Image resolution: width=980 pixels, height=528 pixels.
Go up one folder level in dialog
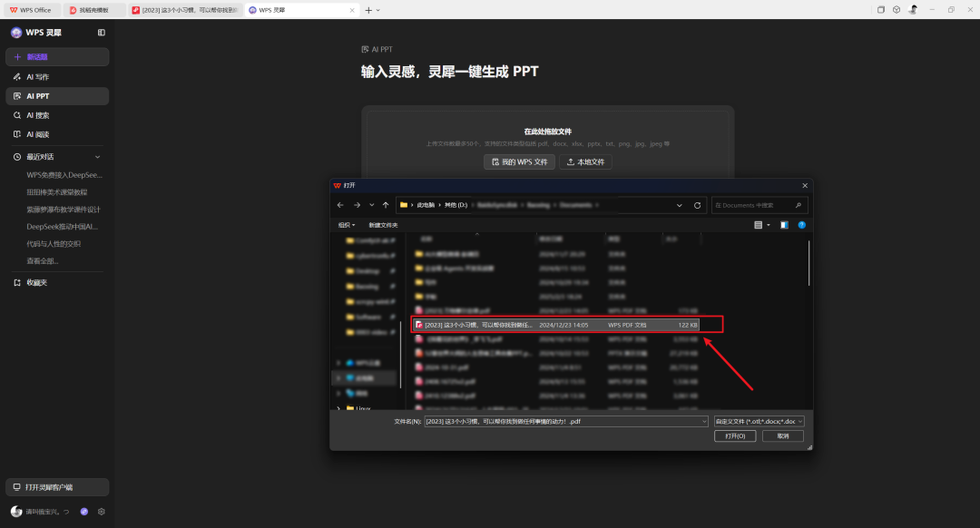click(x=386, y=205)
